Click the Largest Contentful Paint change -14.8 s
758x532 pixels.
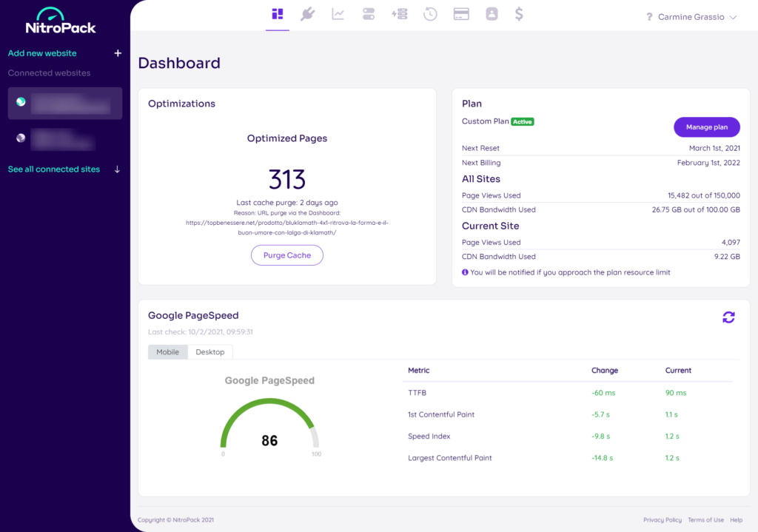tap(603, 458)
